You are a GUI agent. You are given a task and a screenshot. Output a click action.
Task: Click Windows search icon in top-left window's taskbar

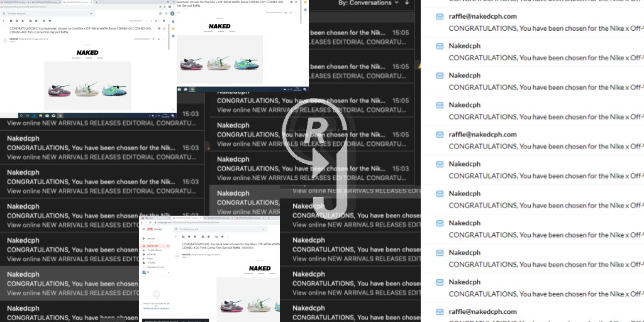click(21, 116)
